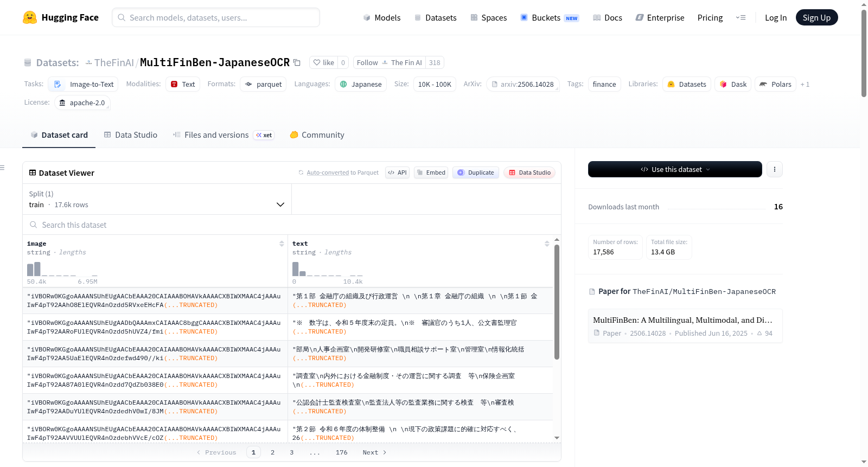Open the navigation more-menu icon
The height and width of the screenshot is (467, 868).
point(741,17)
